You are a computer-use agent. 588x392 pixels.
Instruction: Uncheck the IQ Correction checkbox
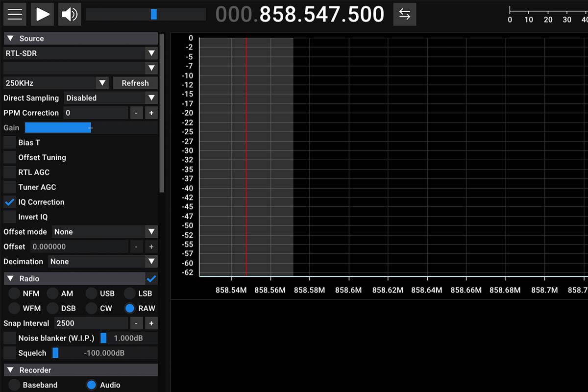[10, 202]
